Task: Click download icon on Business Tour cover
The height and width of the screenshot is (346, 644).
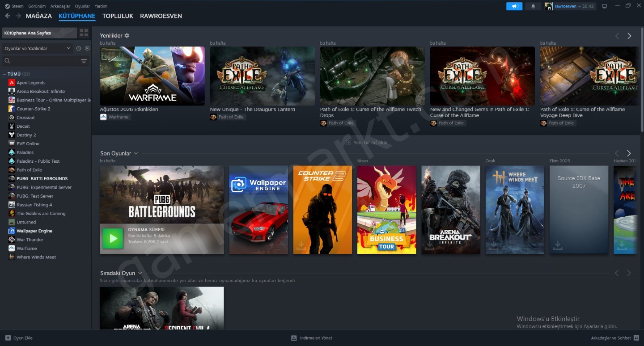Action: 366,245
